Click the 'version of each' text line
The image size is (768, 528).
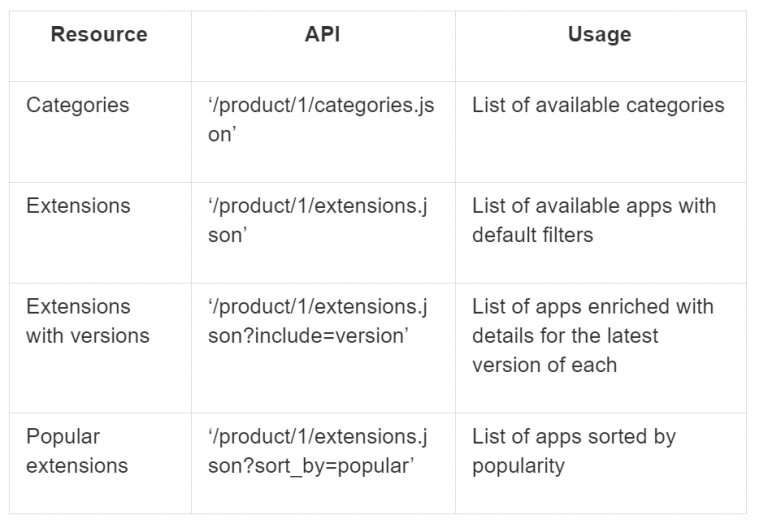tap(544, 365)
